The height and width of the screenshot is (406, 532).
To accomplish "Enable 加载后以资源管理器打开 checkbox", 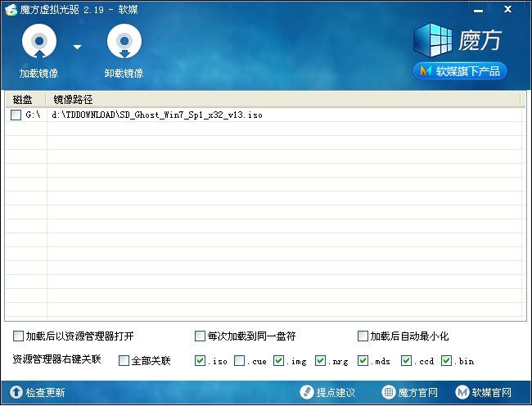I will coord(18,336).
